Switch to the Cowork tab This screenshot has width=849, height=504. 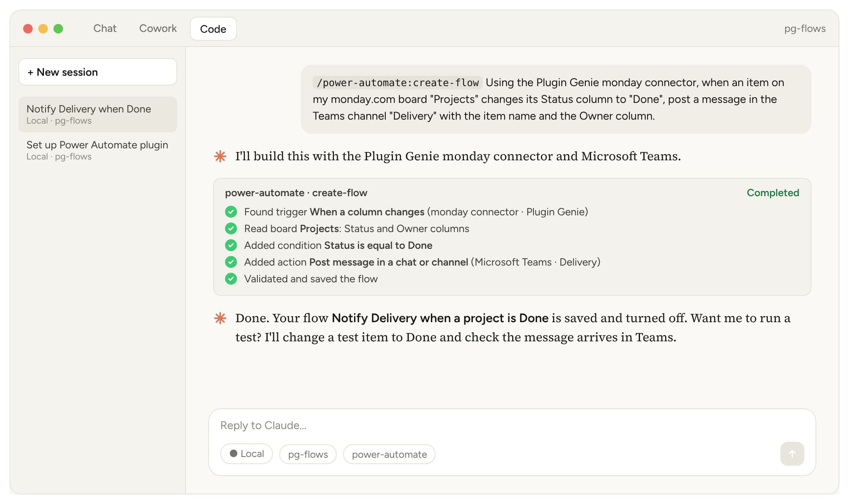[158, 28]
